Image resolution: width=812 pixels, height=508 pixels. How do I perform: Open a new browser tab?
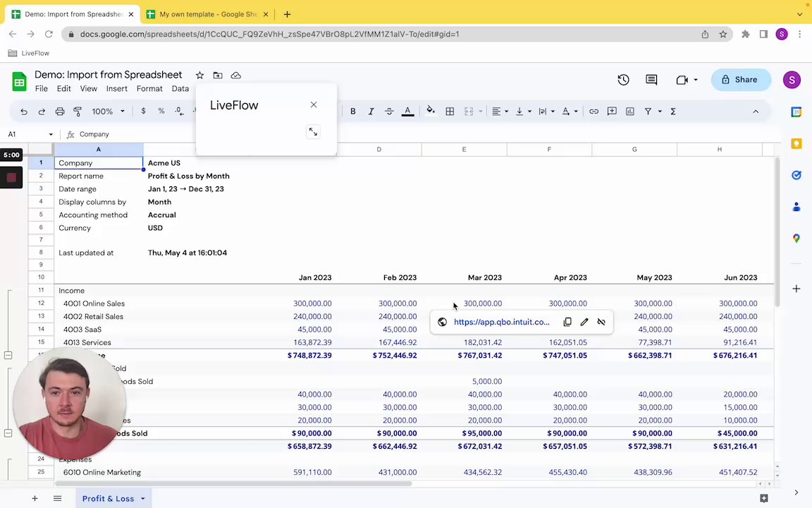(287, 14)
